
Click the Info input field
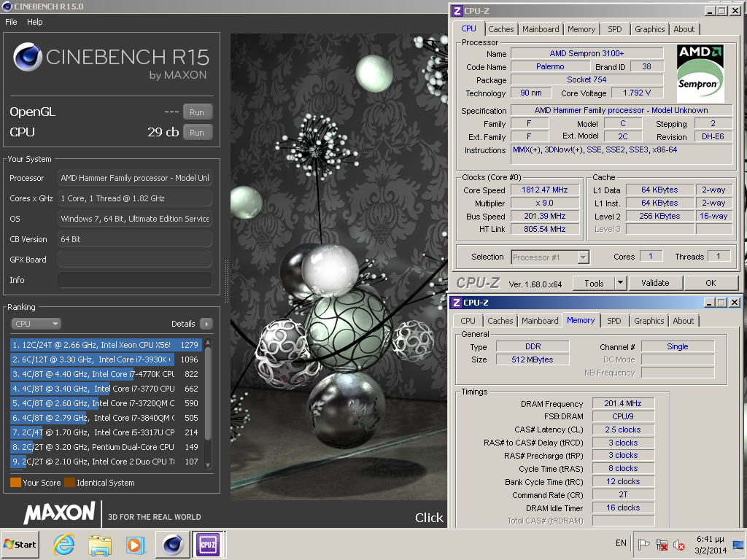[135, 280]
